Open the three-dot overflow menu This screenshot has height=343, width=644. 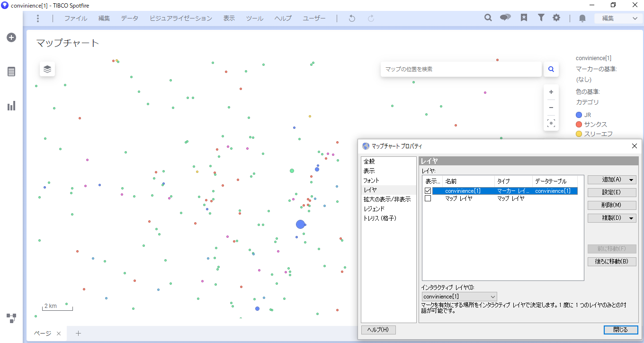(38, 18)
